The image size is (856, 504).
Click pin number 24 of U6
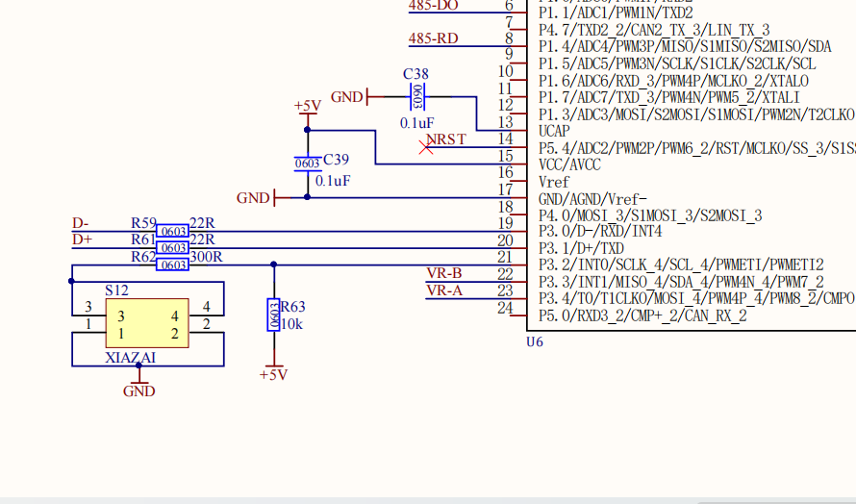(506, 308)
